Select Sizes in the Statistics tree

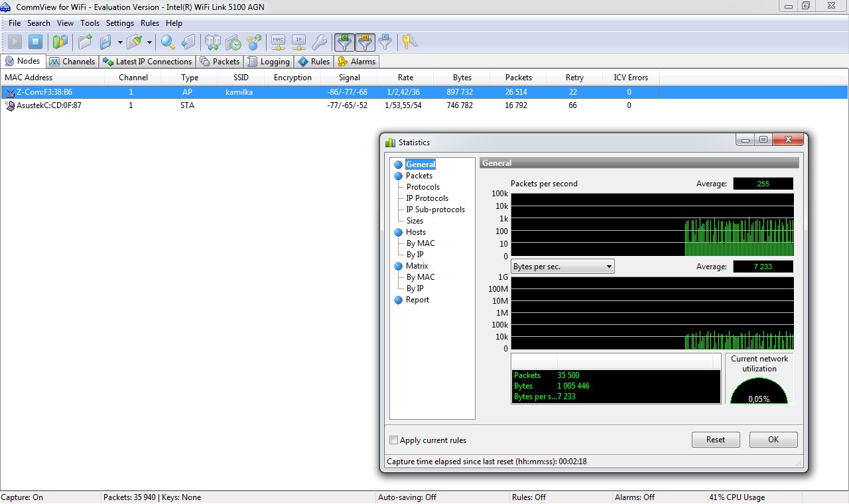[x=415, y=221]
